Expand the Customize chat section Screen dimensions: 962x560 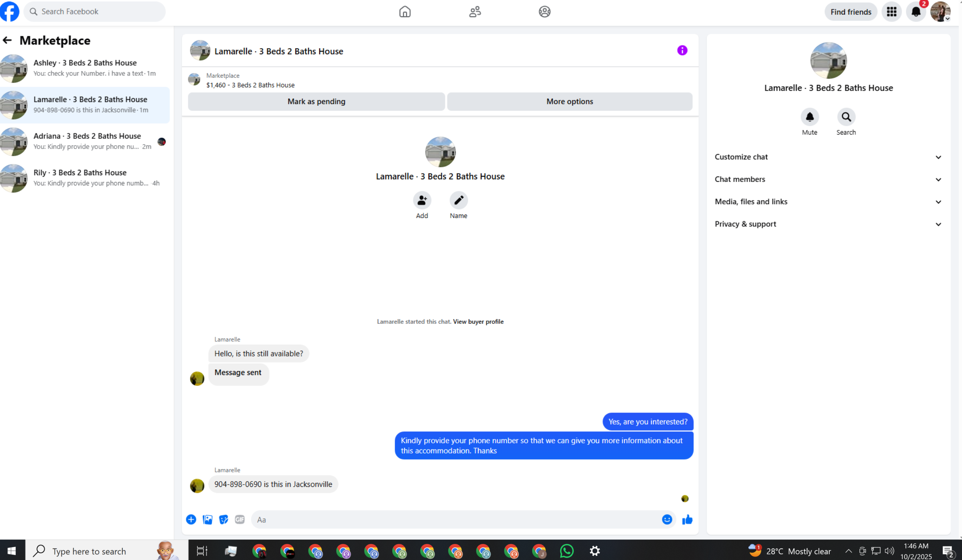pyautogui.click(x=828, y=157)
